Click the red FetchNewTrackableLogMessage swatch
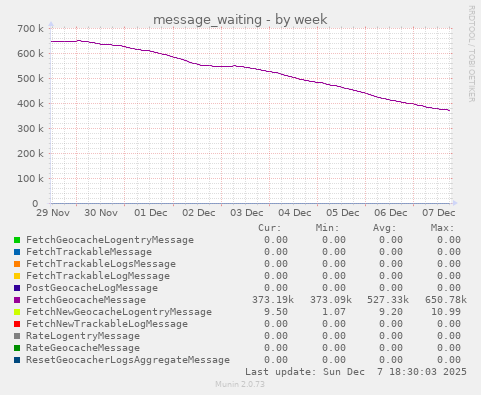This screenshot has height=395, width=481. (x=17, y=324)
